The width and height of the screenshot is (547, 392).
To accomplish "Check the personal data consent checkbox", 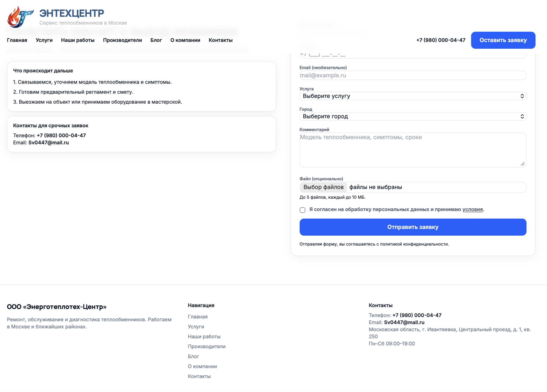I will tap(302, 210).
